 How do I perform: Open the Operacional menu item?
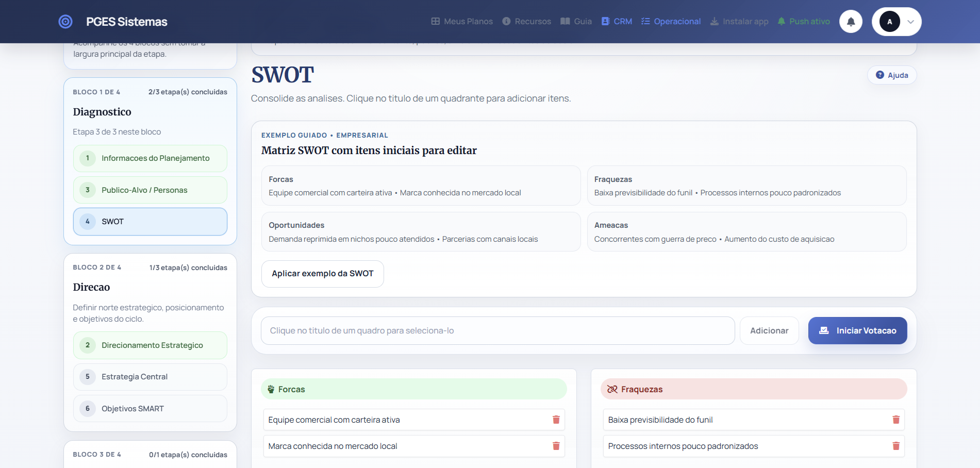tap(671, 21)
